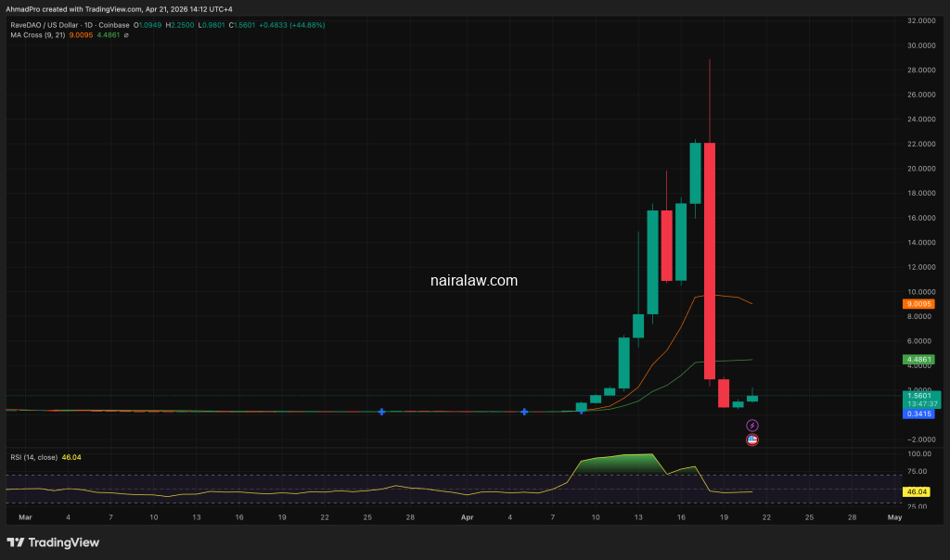Click the US flag economic event icon
The image size is (950, 560).
pyautogui.click(x=752, y=439)
